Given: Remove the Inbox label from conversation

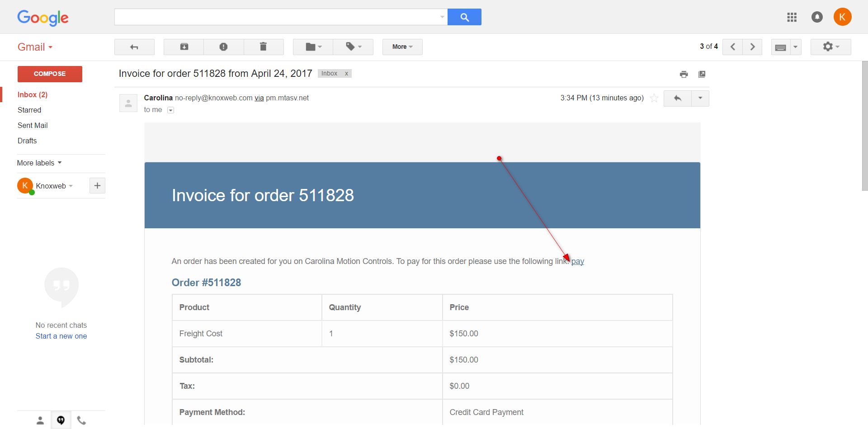Looking at the screenshot, I should tap(346, 73).
